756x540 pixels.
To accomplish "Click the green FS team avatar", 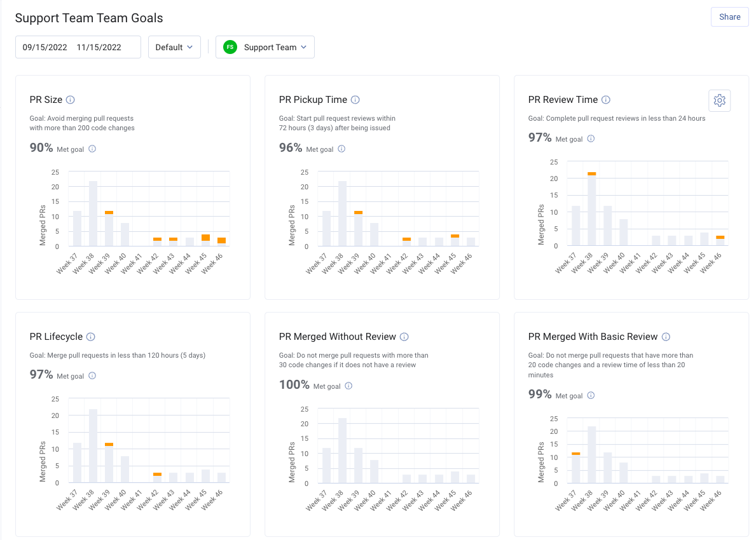I will click(230, 47).
